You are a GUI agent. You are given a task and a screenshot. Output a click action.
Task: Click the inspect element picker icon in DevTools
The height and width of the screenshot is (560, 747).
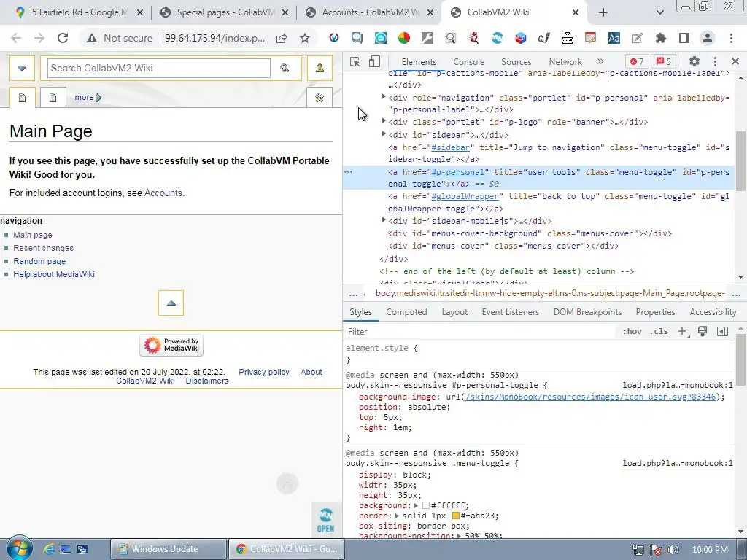coord(355,61)
